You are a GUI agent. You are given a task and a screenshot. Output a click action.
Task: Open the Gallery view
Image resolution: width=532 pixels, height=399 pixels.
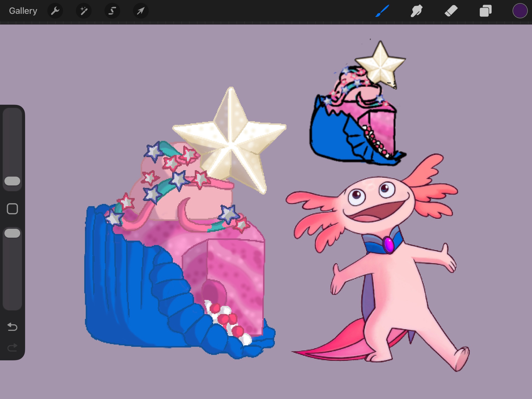coord(23,11)
